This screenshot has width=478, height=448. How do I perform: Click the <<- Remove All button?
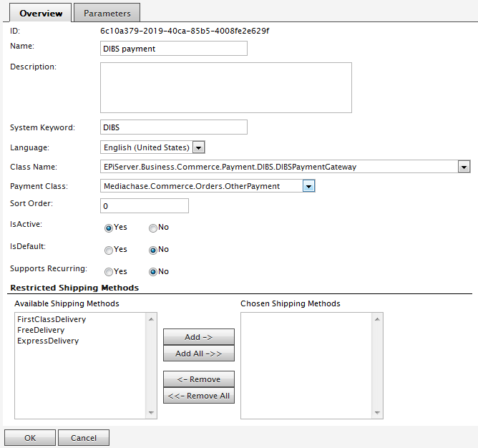(199, 396)
